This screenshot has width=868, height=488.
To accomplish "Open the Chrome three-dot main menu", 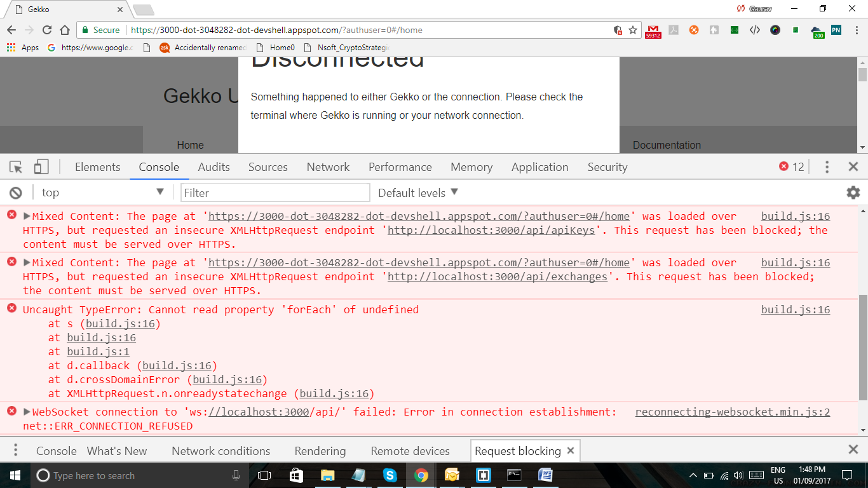I will click(x=855, y=30).
